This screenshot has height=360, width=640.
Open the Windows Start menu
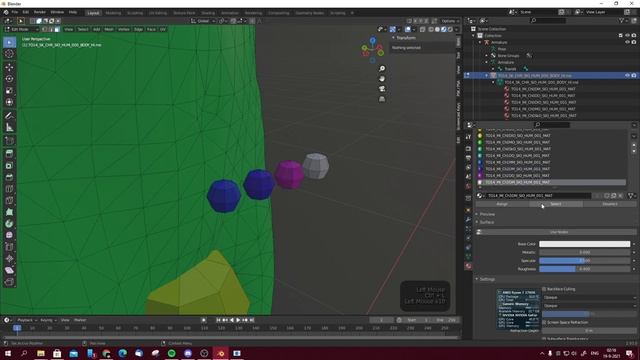point(8,353)
